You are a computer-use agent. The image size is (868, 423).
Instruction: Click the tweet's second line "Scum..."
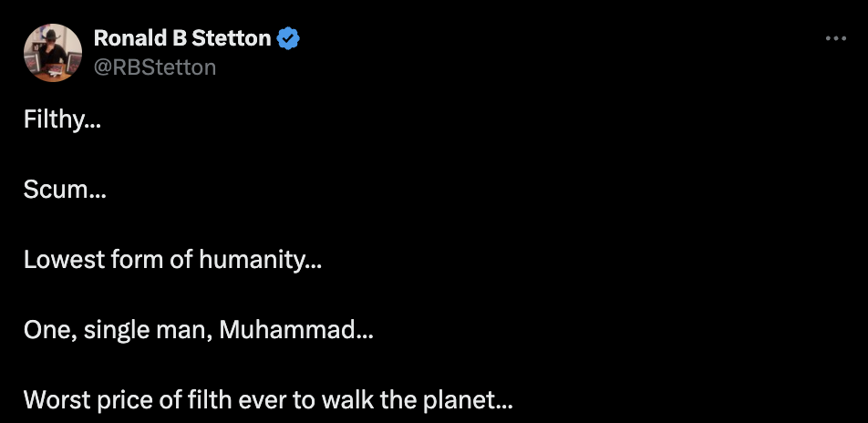click(64, 190)
